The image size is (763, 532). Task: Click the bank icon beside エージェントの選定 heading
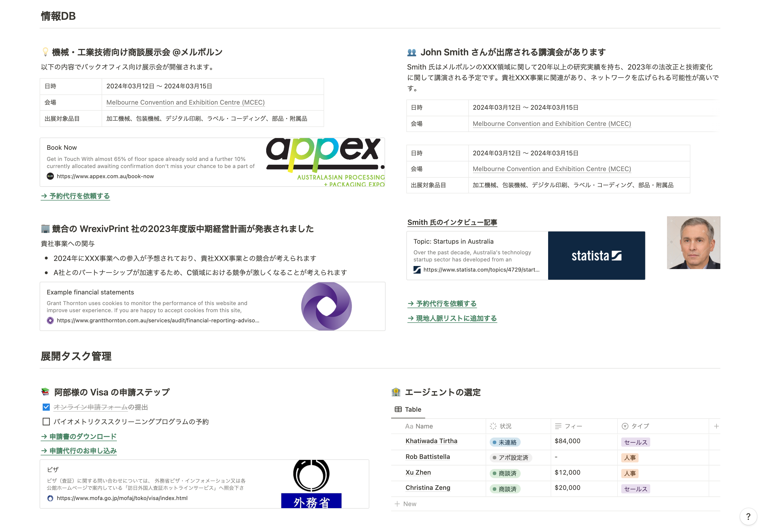tap(396, 392)
